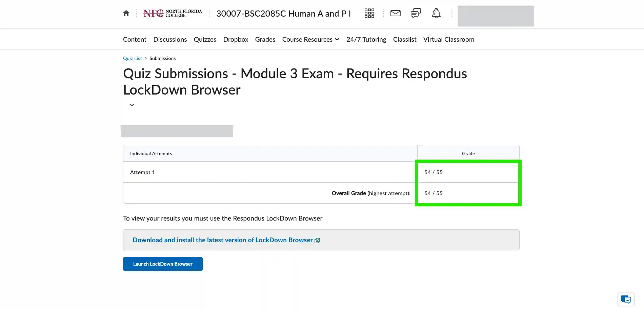Open the Discussions tab

[x=170, y=40]
